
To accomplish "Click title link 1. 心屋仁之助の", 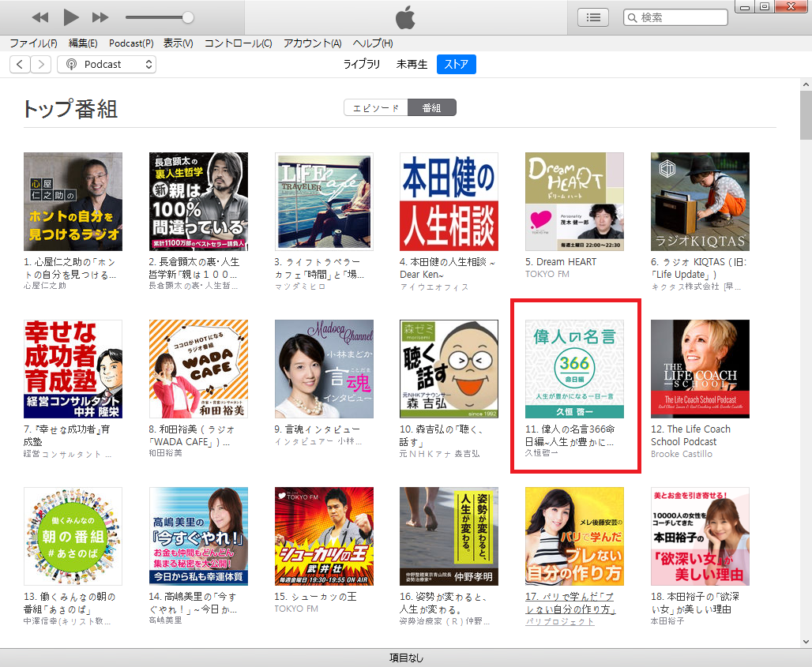I will pyautogui.click(x=70, y=268).
